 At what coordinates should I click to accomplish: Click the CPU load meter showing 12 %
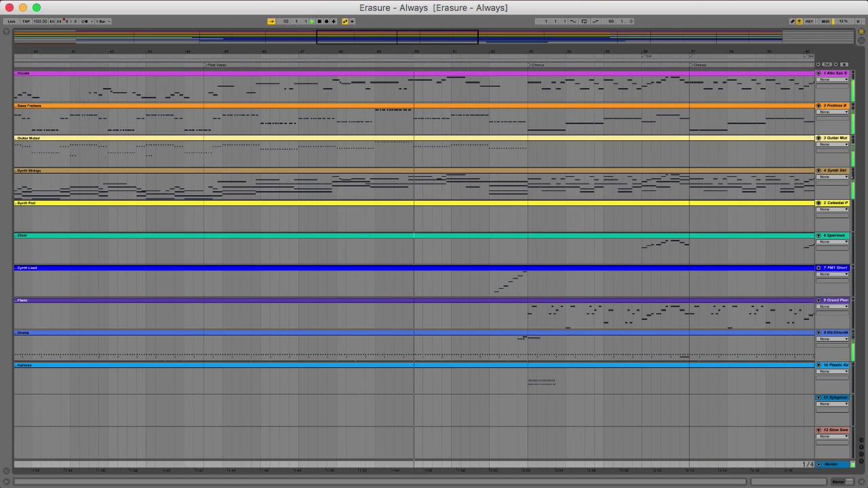tap(843, 21)
